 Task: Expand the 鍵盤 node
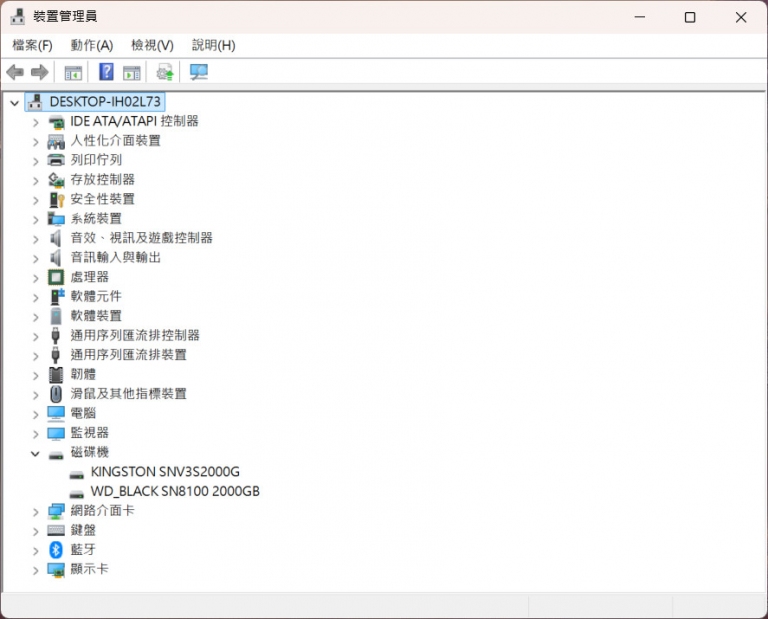[x=35, y=531]
